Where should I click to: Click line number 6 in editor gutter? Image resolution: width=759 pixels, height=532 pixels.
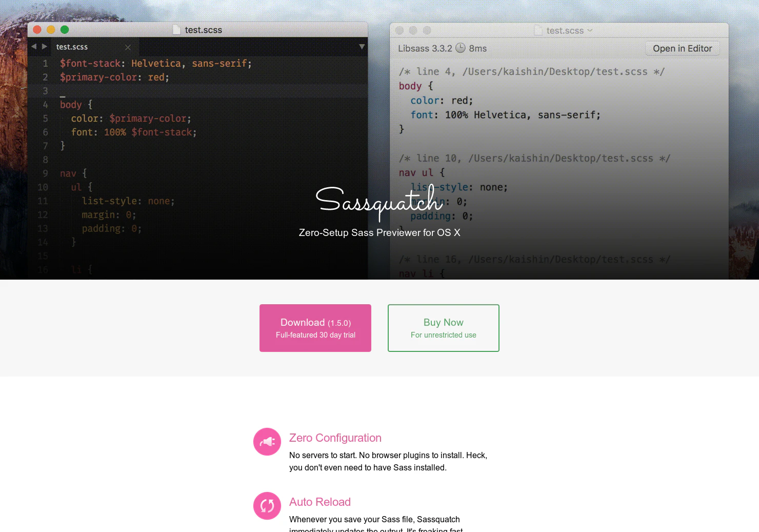[45, 132]
